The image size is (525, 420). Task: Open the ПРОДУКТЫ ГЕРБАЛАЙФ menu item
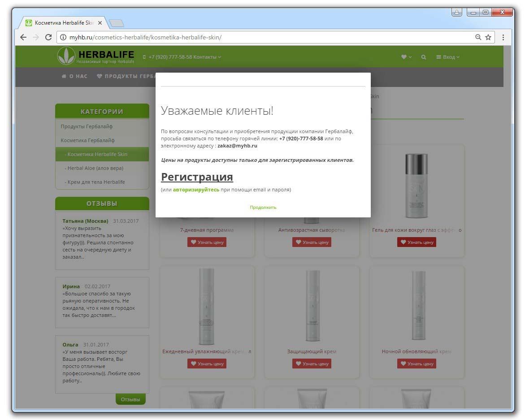[126, 76]
